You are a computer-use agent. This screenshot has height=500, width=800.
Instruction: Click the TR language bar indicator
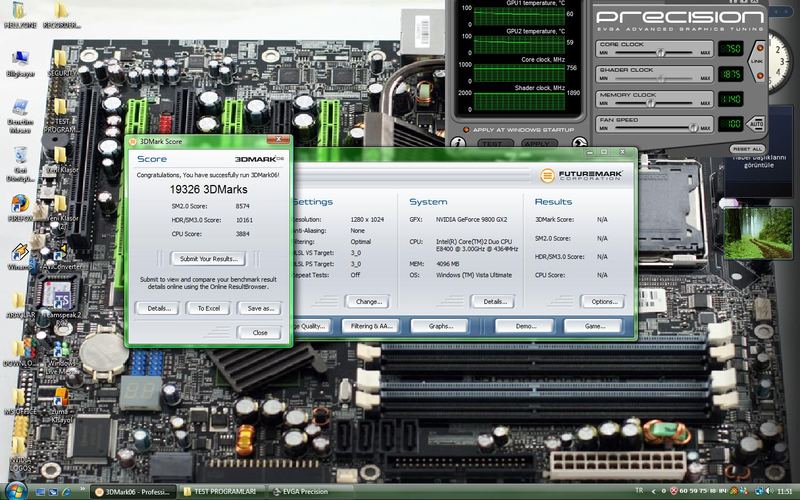(x=639, y=491)
